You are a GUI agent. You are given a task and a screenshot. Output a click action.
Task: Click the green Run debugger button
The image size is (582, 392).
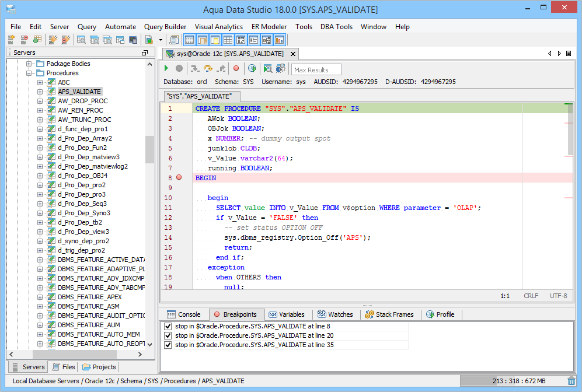pos(167,69)
